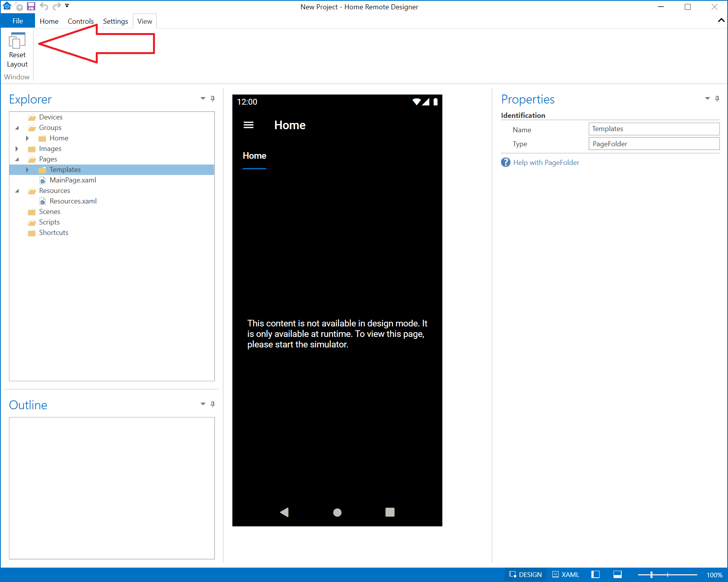Switch to DESIGN view mode
This screenshot has width=728, height=582.
pos(526,575)
